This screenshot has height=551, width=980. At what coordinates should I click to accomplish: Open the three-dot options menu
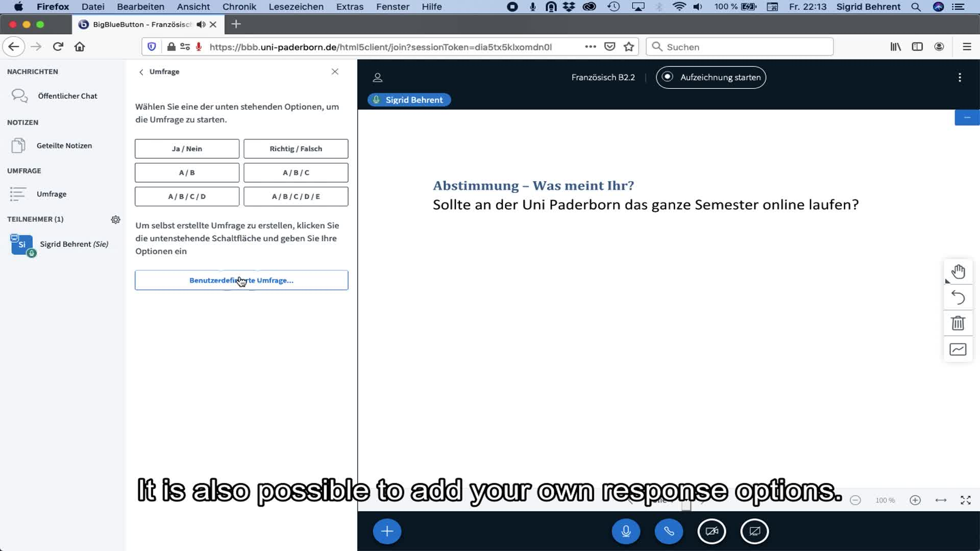coord(960,78)
